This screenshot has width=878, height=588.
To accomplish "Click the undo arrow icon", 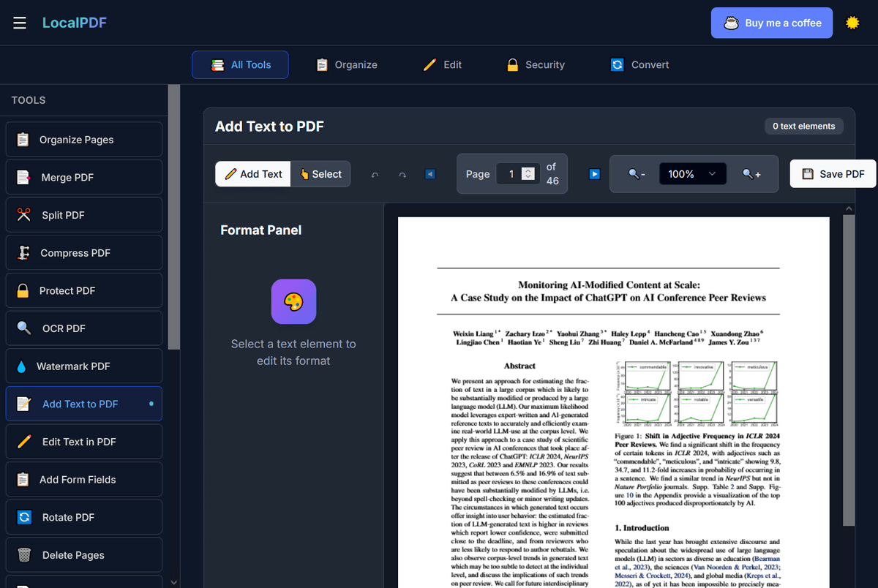I will click(x=375, y=175).
